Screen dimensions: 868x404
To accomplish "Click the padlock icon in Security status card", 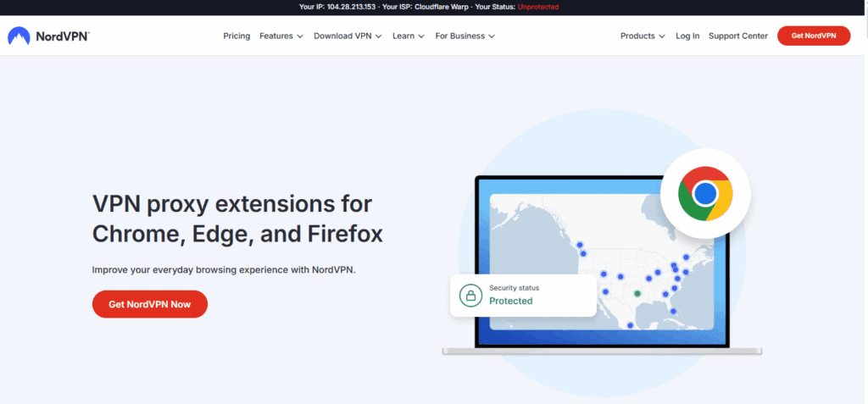I will [469, 295].
